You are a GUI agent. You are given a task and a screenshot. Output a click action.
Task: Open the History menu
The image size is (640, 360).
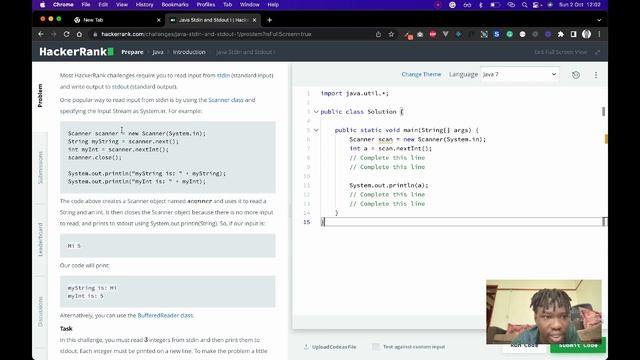pyautogui.click(x=144, y=5)
